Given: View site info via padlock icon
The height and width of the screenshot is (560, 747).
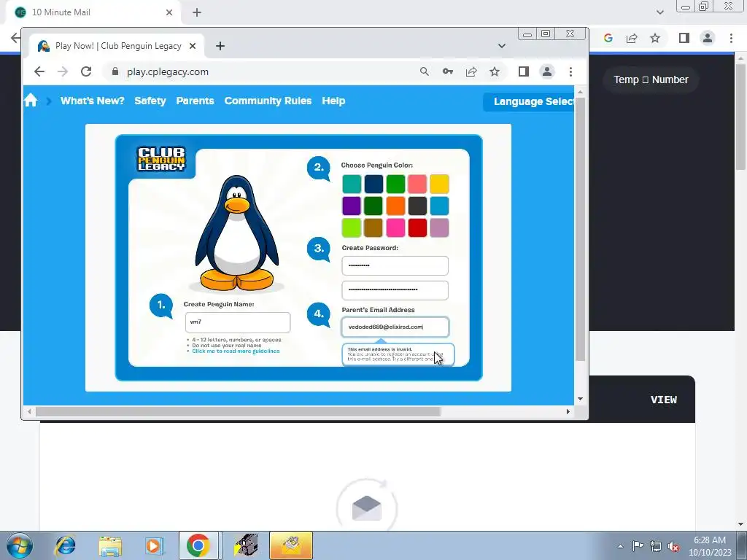Looking at the screenshot, I should tap(115, 71).
